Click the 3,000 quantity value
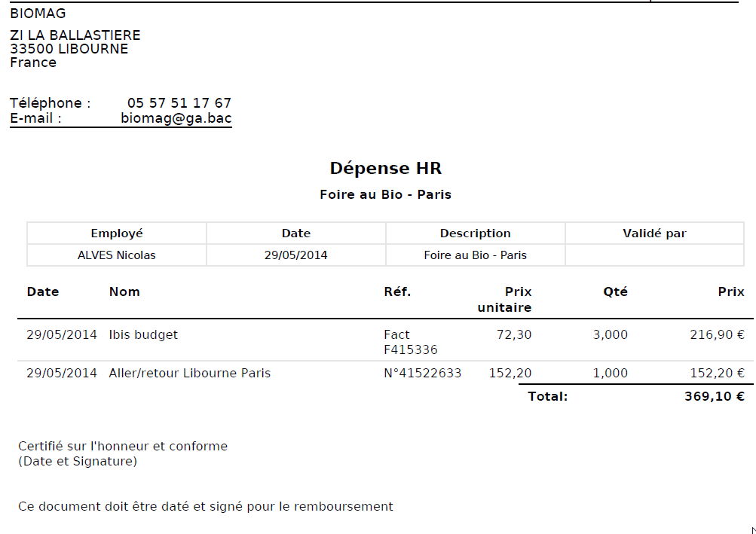 [610, 335]
